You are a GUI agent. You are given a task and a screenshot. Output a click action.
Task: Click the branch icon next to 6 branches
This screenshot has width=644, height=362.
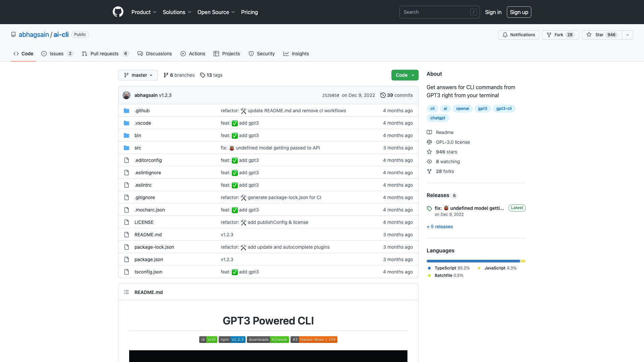point(166,75)
